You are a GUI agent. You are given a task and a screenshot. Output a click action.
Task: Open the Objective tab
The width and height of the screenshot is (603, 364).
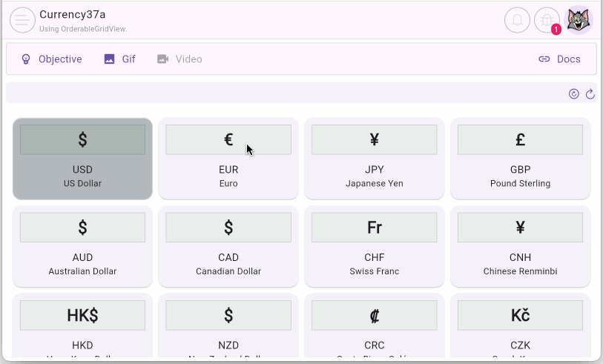point(51,59)
